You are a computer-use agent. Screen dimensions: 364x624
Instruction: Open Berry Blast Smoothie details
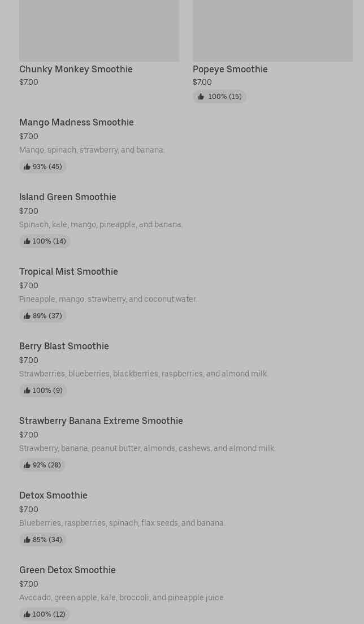tap(64, 346)
